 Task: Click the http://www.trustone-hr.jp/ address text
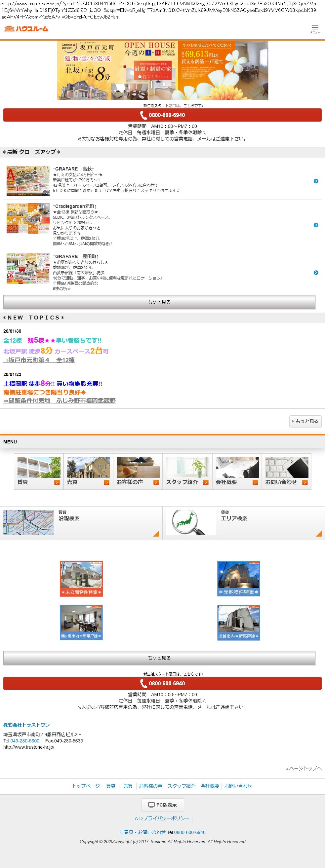point(29,747)
